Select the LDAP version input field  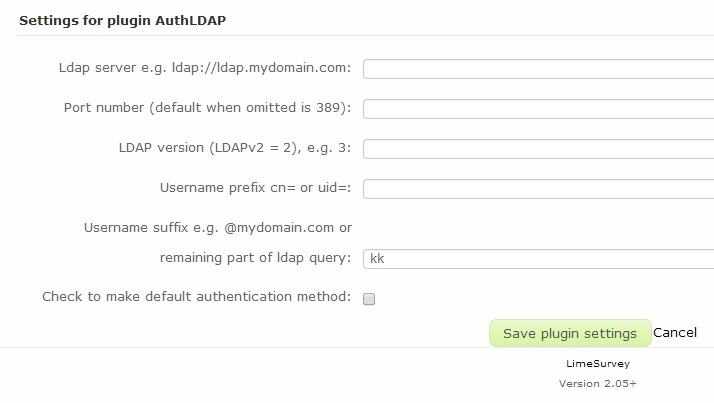538,148
